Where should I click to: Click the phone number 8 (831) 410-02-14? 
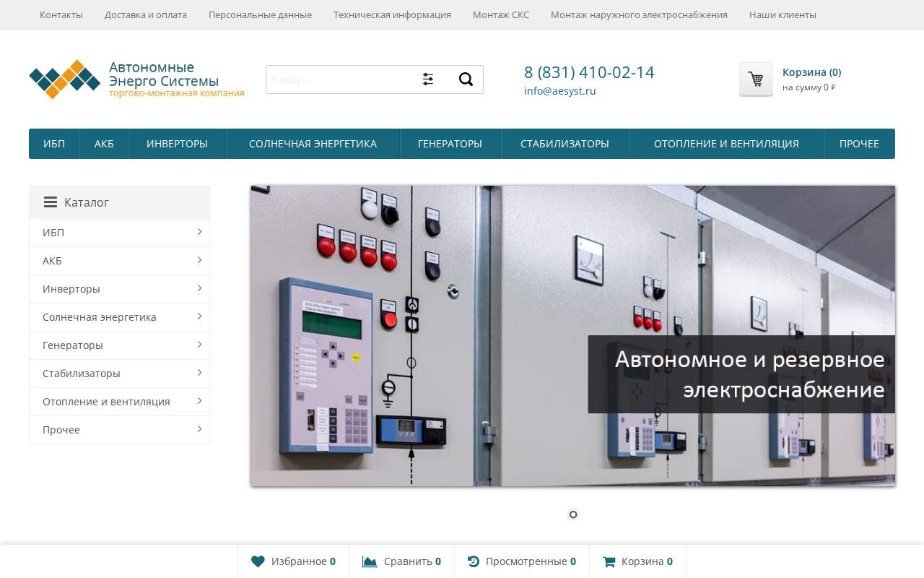tap(589, 72)
